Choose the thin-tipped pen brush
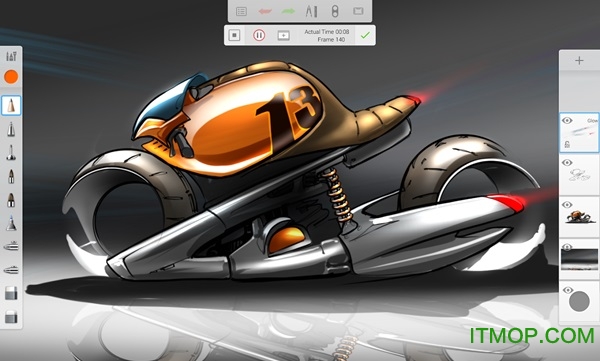Viewport: 600px width, 361px height. click(x=11, y=153)
